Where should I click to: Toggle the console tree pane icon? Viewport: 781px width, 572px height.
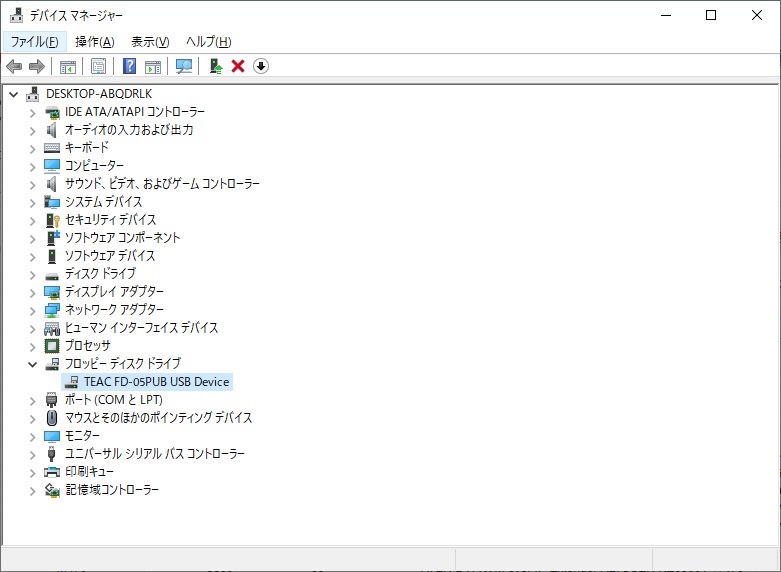68,66
